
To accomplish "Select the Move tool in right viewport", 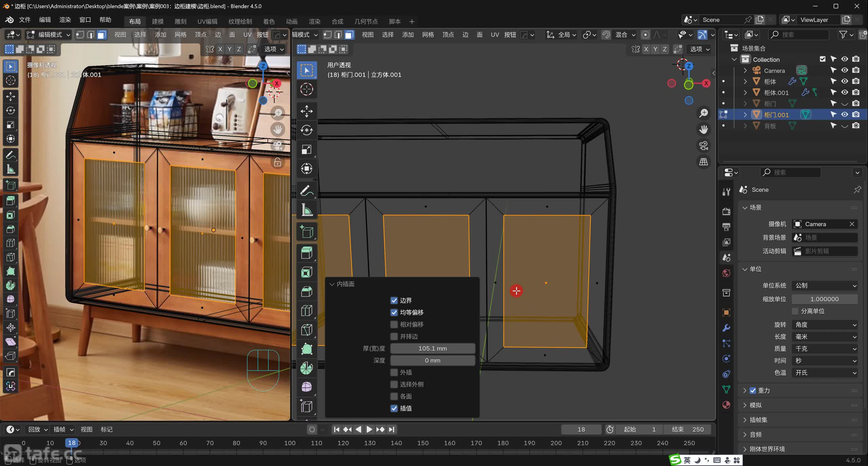I will (307, 111).
